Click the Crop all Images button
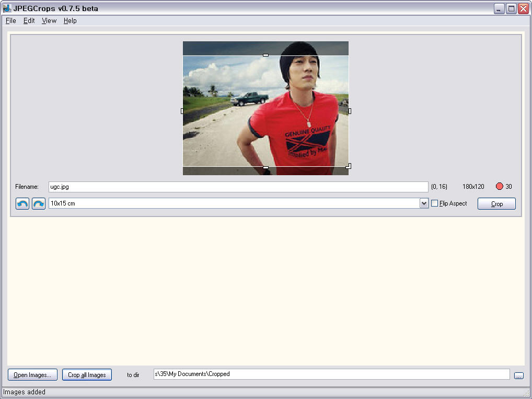Screen dimensions: 532x399 click(x=87, y=375)
